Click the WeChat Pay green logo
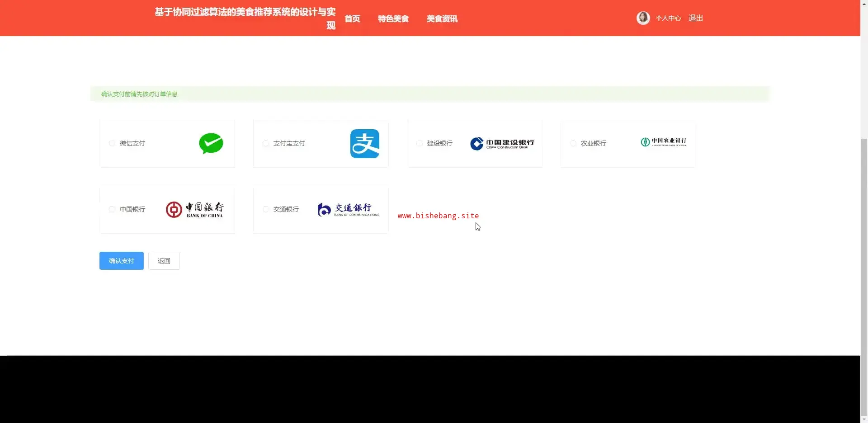868x423 pixels. tap(211, 144)
